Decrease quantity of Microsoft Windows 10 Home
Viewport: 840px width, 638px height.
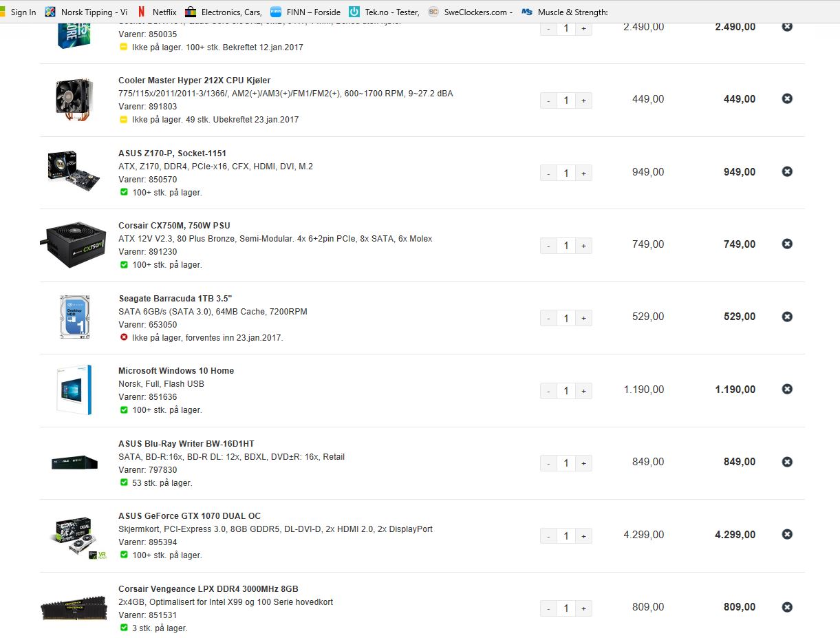(x=548, y=391)
